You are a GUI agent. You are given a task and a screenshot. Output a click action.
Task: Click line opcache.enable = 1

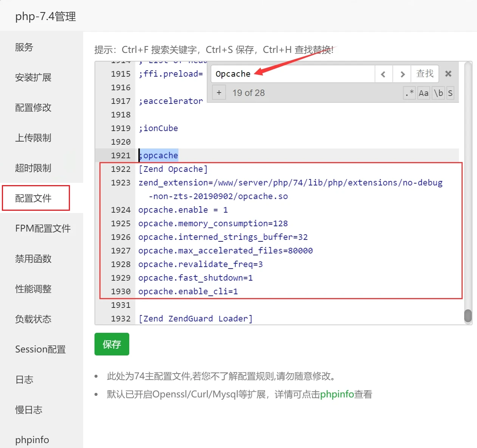[183, 210]
